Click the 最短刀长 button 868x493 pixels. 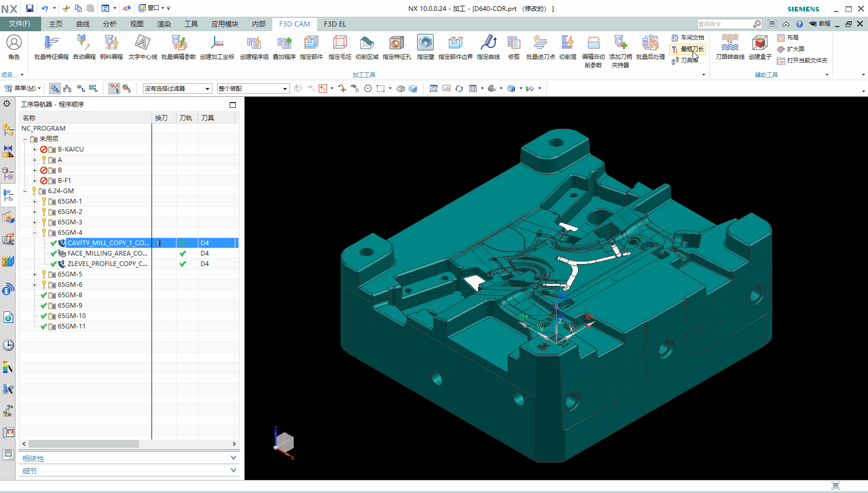coord(688,49)
